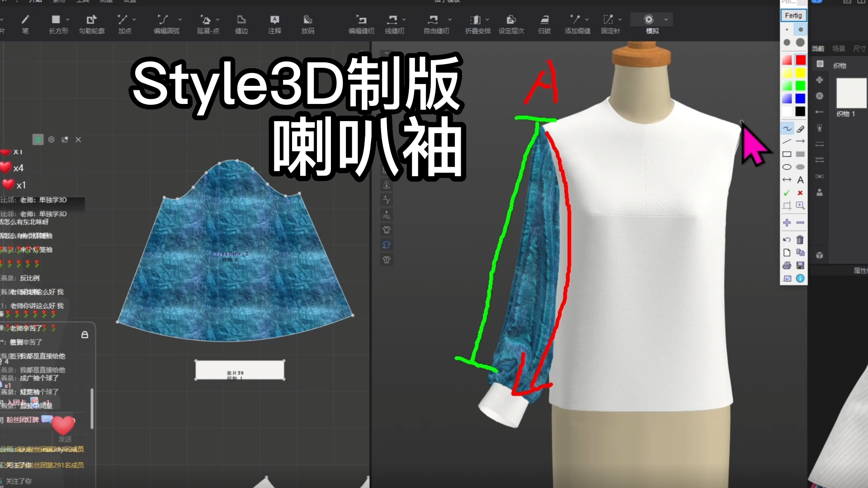This screenshot has height=488, width=868.
Task: Select the 固定针 pin tool
Action: coord(610,24)
